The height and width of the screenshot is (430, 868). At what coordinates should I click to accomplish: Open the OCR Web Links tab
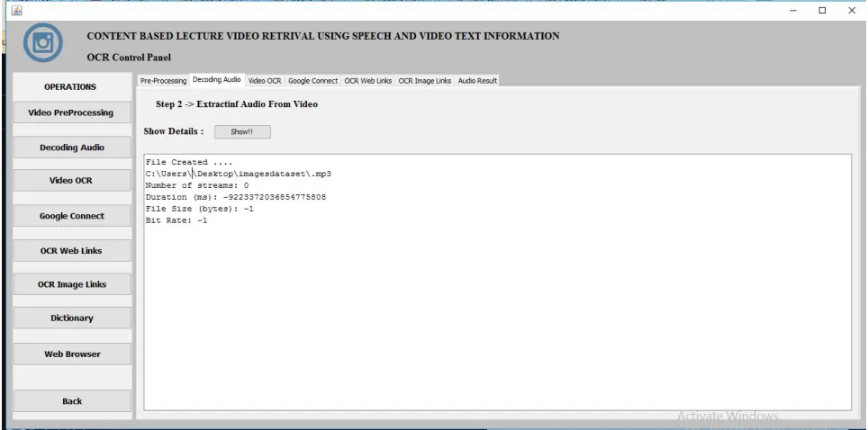coord(368,81)
